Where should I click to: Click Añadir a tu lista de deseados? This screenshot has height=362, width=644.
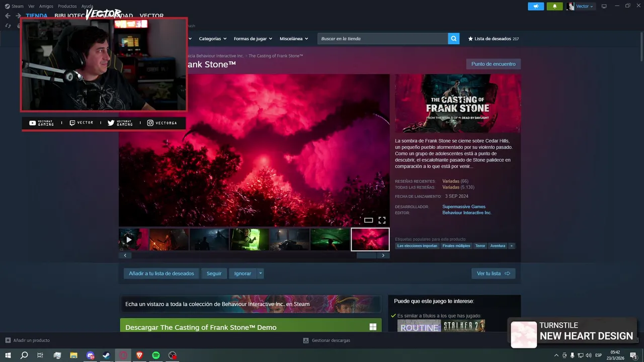coord(162,274)
